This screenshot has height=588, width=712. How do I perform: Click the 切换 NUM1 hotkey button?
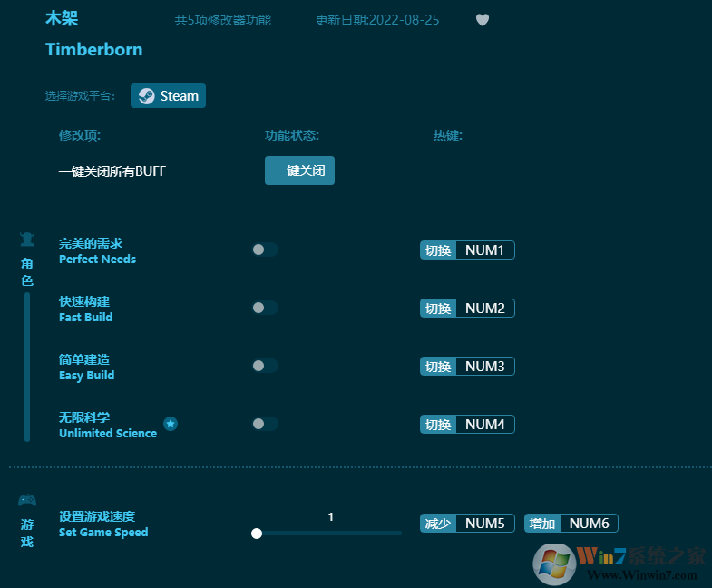point(467,250)
